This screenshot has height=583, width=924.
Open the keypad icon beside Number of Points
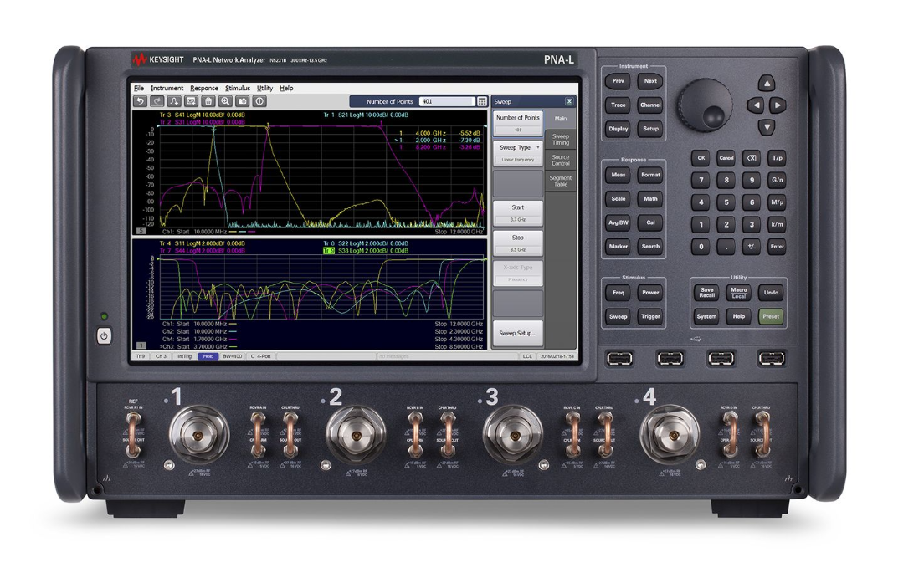pos(482,101)
